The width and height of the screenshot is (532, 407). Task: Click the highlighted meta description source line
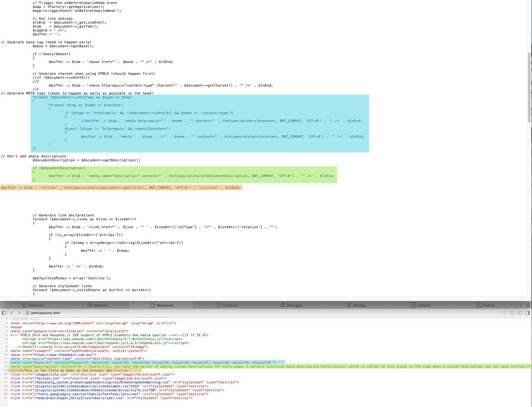click(270, 366)
